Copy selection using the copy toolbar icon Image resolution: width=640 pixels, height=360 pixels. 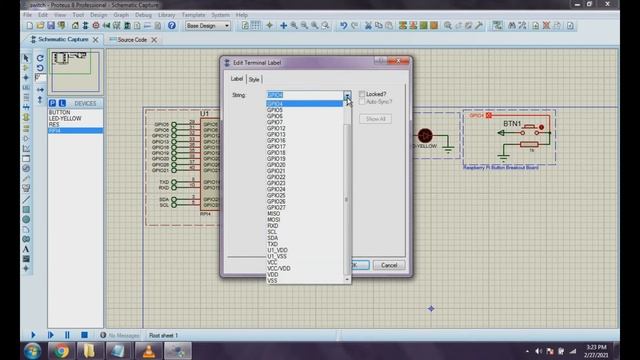pyautogui.click(x=379, y=26)
